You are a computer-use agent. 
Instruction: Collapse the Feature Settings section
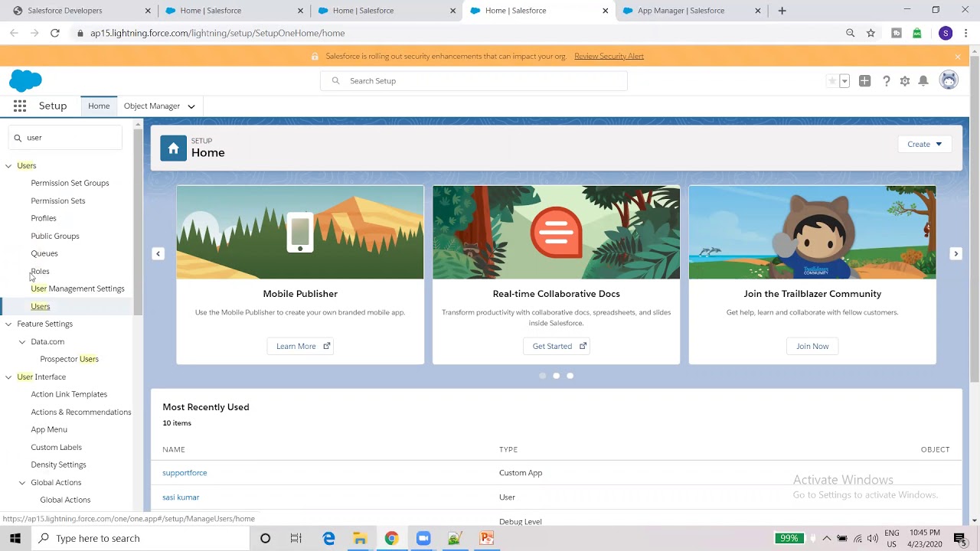point(8,324)
